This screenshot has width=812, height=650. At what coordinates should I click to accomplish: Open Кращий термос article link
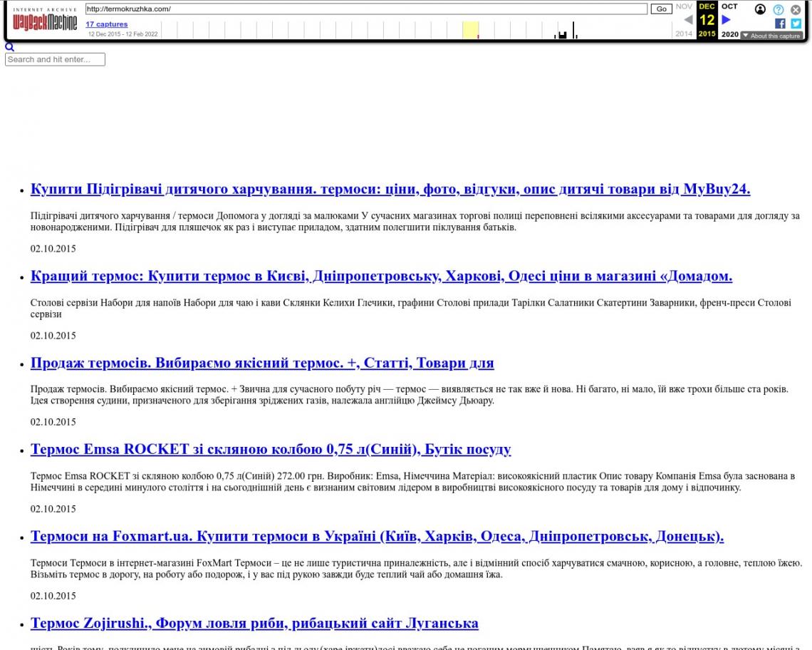pyautogui.click(x=381, y=277)
